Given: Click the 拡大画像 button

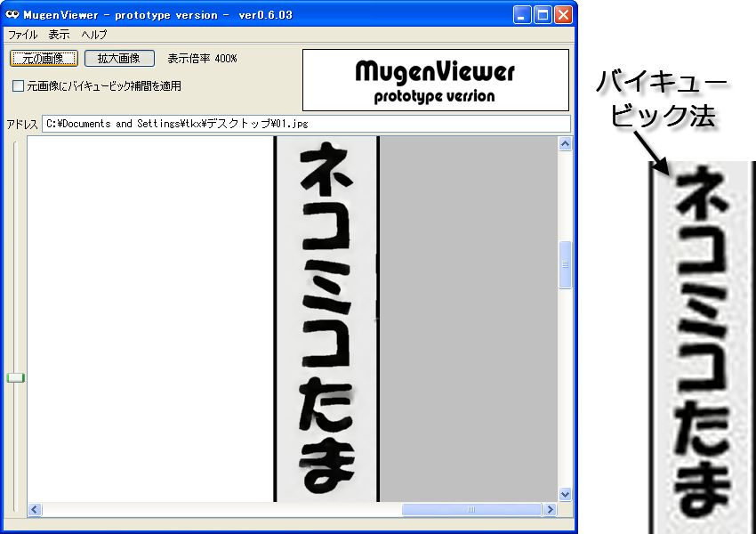Looking at the screenshot, I should [119, 59].
